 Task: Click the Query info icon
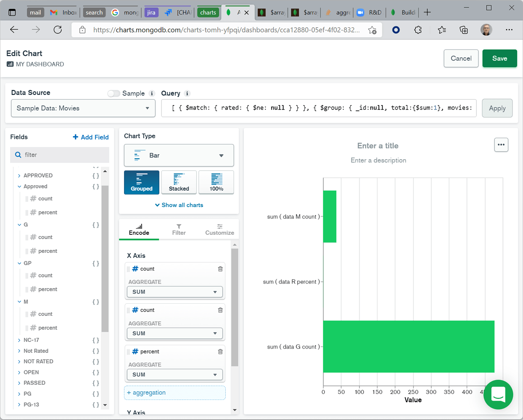[187, 94]
